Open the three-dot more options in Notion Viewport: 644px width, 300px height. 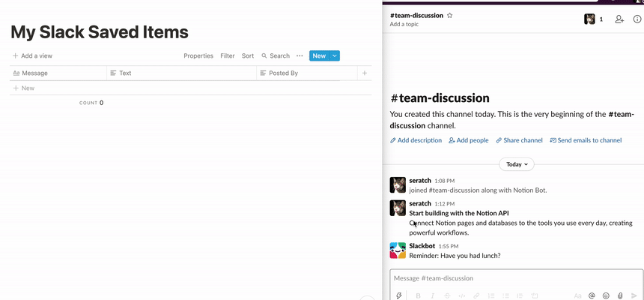tap(300, 56)
